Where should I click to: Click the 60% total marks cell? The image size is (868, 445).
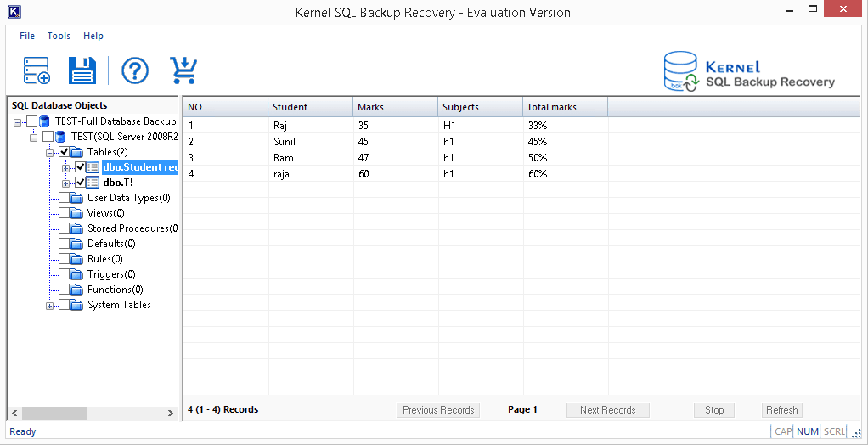pyautogui.click(x=565, y=174)
